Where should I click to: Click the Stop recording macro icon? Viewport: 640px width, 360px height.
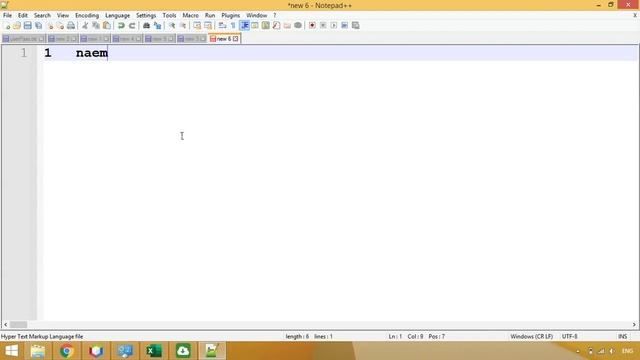point(323,25)
